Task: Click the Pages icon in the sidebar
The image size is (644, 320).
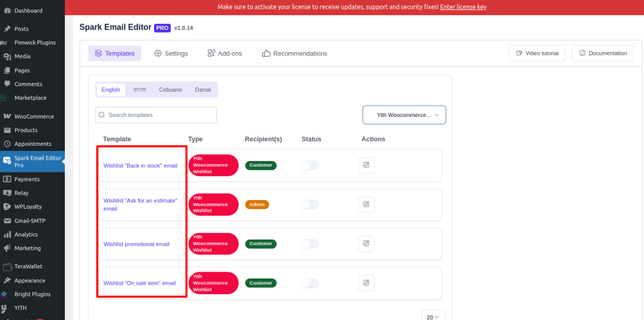Action: [7, 70]
